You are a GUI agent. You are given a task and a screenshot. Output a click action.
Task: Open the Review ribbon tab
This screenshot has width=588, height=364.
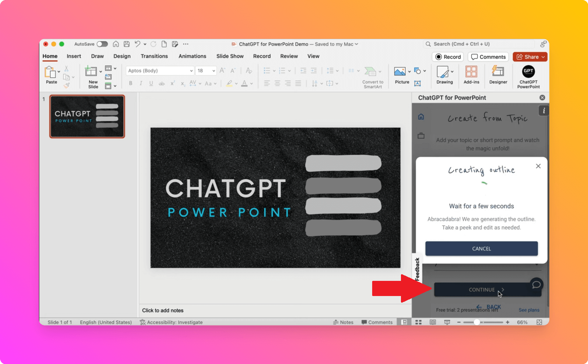point(289,56)
